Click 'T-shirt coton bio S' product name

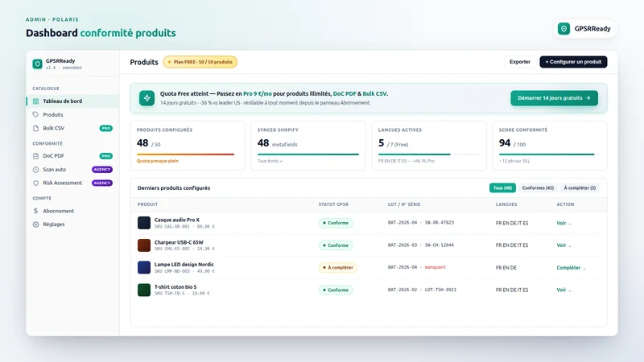pyautogui.click(x=175, y=287)
